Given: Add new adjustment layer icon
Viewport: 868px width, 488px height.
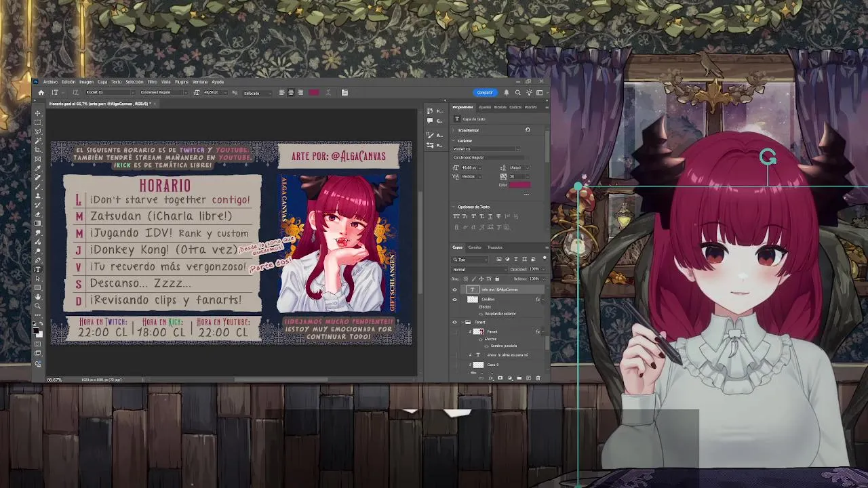Looking at the screenshot, I should pos(510,378).
